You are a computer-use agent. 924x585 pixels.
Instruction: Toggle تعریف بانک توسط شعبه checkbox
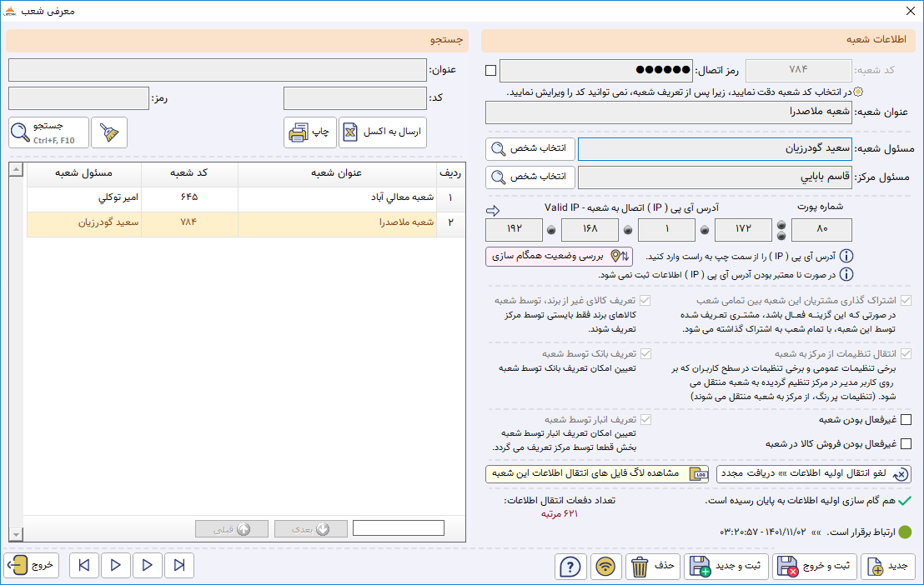click(645, 353)
